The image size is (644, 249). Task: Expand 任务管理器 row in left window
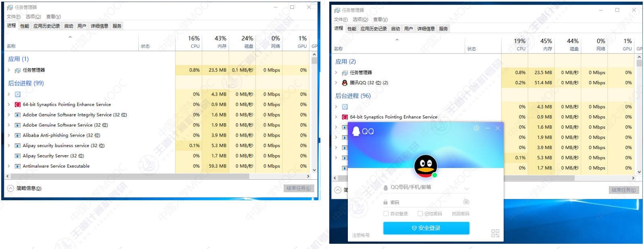(9, 70)
